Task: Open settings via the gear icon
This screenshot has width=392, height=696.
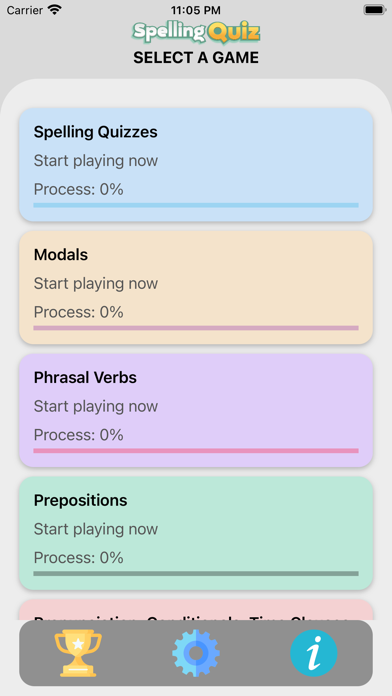Action: point(196,653)
